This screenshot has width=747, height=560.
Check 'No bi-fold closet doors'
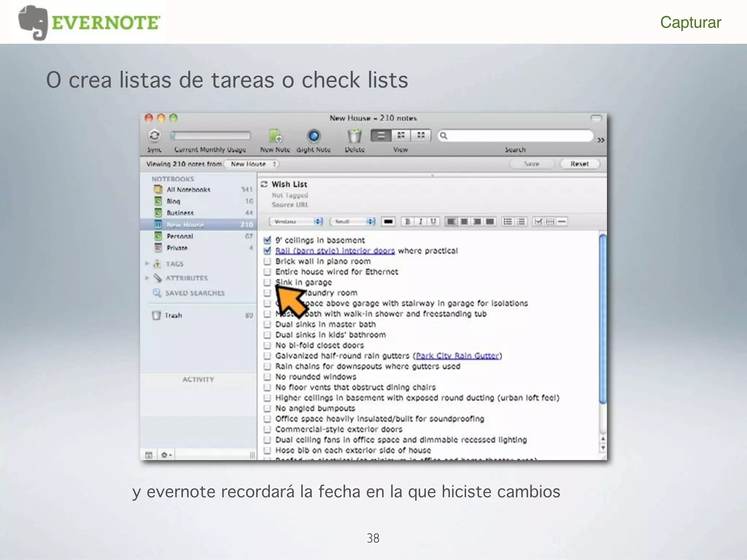(267, 345)
